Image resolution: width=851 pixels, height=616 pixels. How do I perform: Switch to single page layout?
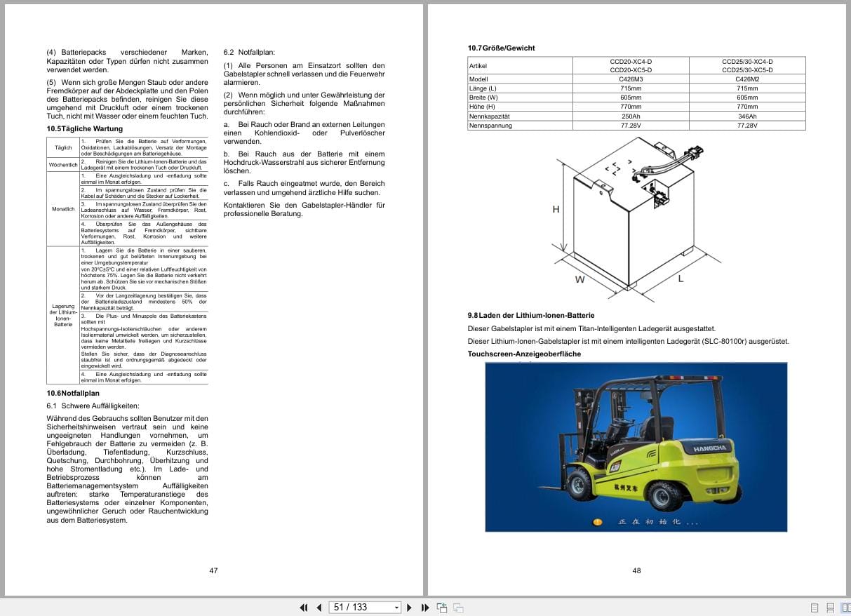[x=815, y=608]
